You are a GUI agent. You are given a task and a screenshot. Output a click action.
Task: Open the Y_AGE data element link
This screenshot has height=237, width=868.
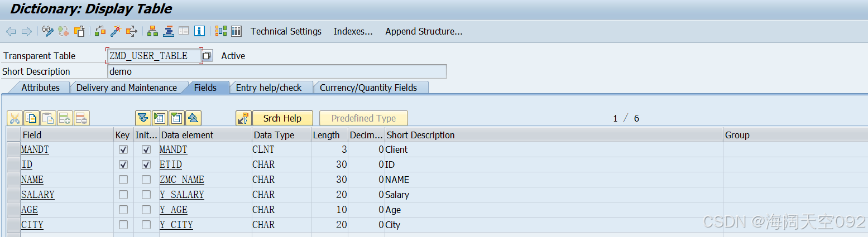coord(174,210)
